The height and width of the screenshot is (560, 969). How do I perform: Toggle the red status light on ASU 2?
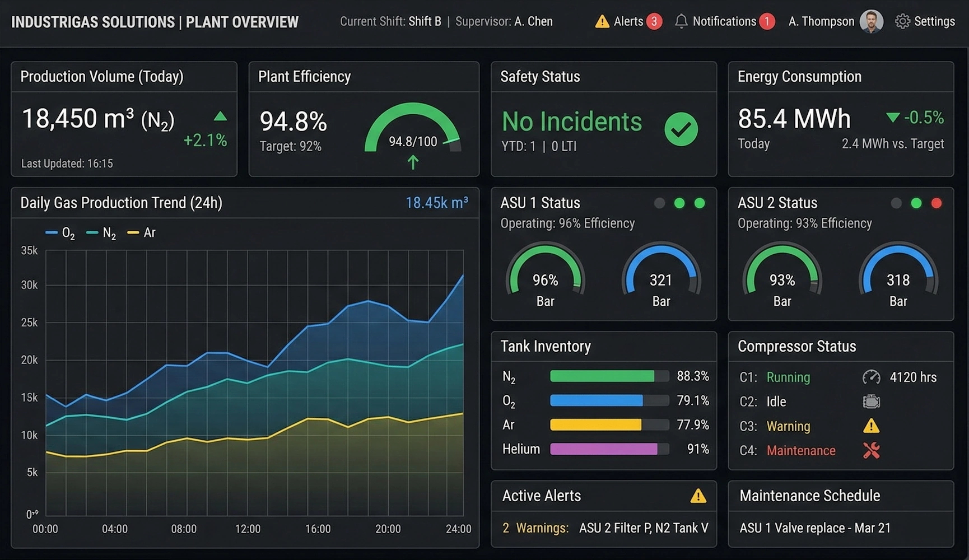[x=936, y=203]
